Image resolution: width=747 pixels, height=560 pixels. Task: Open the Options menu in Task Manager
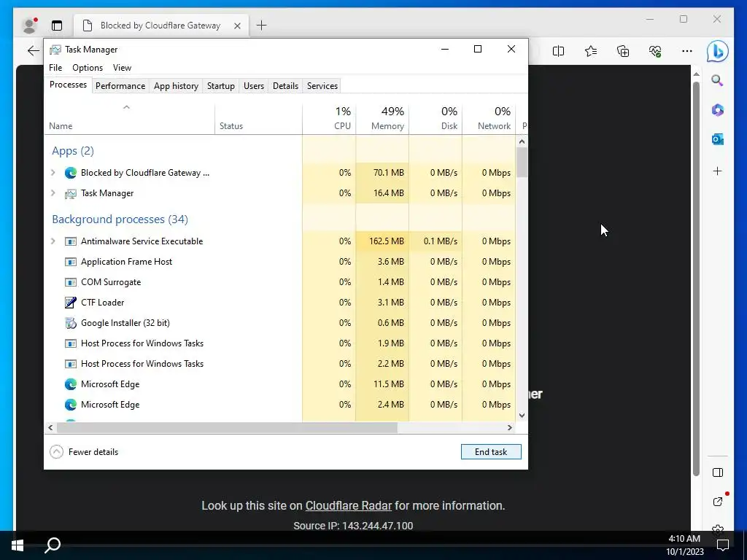tap(88, 68)
